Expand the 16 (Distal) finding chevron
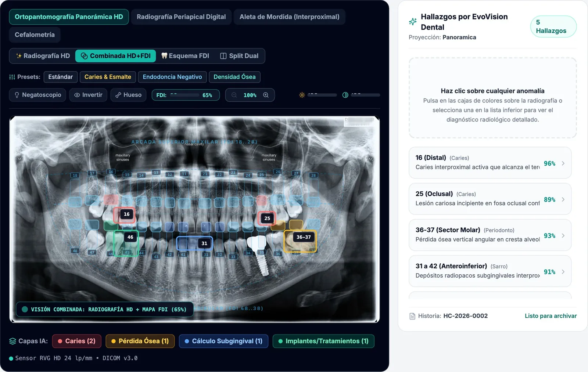 point(563,163)
